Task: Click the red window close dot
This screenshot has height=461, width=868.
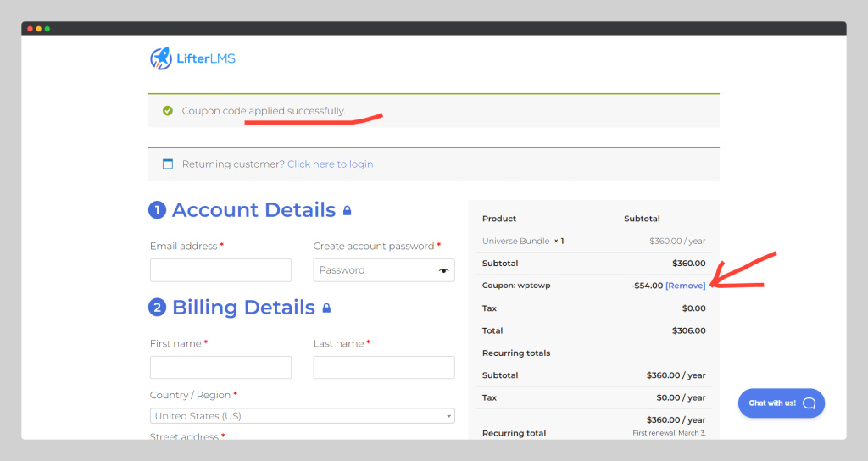Action: pos(30,29)
